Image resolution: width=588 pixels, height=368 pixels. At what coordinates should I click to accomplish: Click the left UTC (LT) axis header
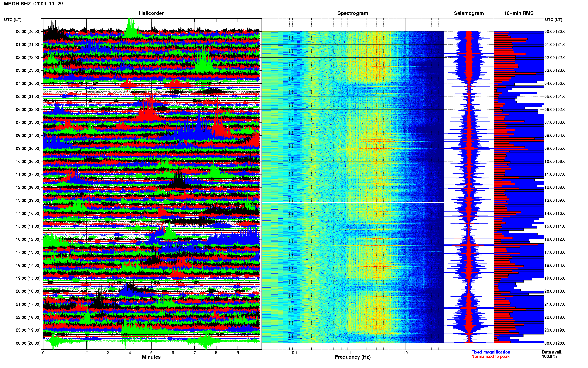coord(13,20)
